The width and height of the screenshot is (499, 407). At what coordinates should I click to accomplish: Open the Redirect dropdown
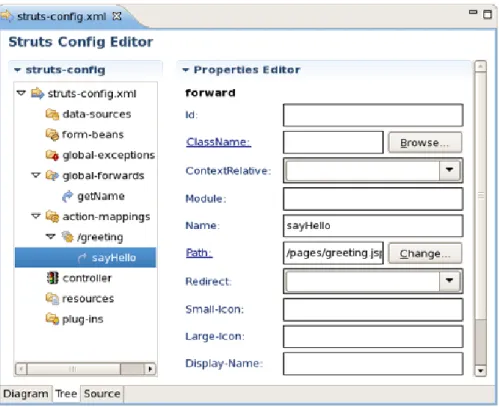coord(449,280)
